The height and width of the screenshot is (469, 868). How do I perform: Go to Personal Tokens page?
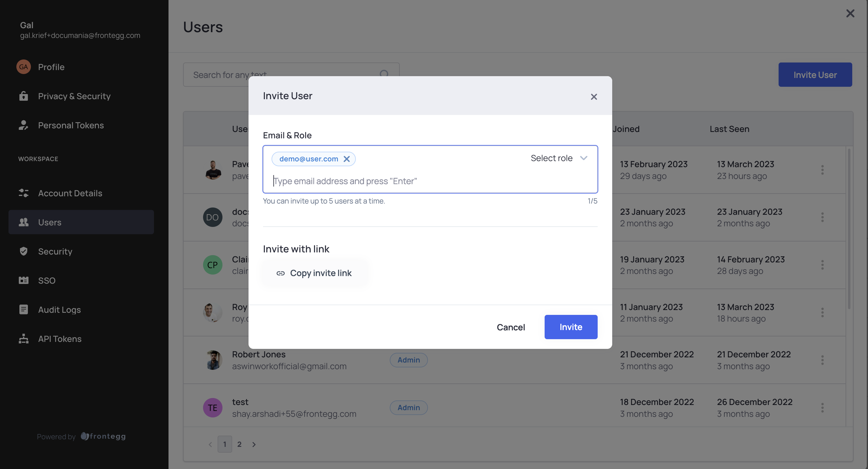pos(71,125)
